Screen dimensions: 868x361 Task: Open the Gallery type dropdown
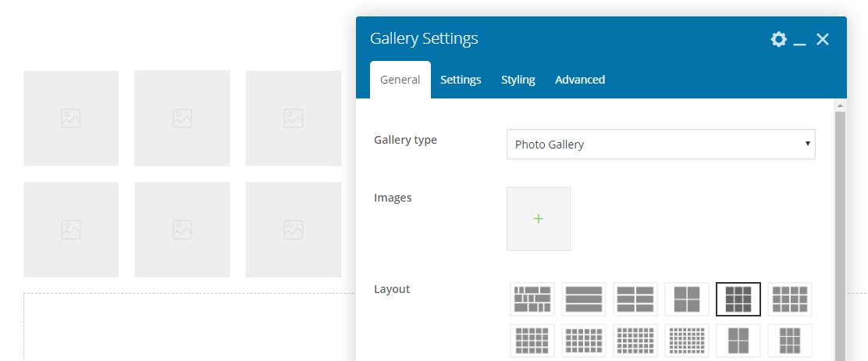click(660, 145)
